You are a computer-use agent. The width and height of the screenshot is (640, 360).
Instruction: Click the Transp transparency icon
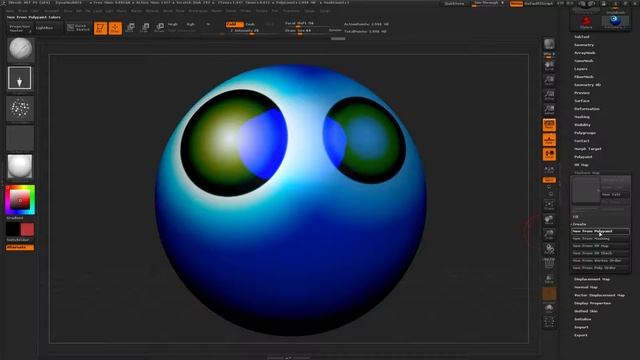coord(549,279)
